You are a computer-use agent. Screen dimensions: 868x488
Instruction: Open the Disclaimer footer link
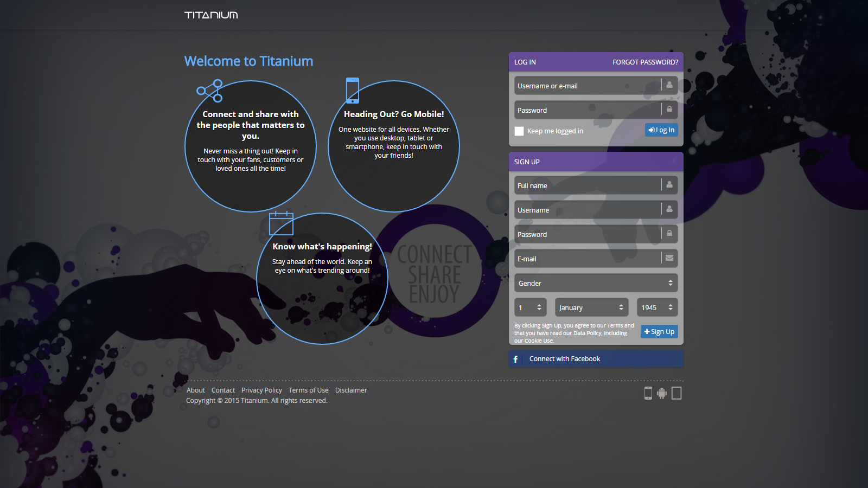coord(351,390)
